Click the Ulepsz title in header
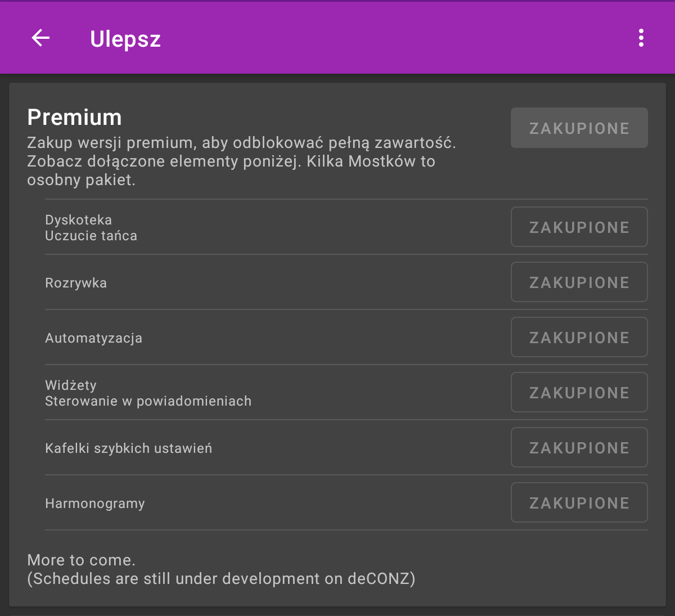Viewport: 675px width, 616px height. 125,39
